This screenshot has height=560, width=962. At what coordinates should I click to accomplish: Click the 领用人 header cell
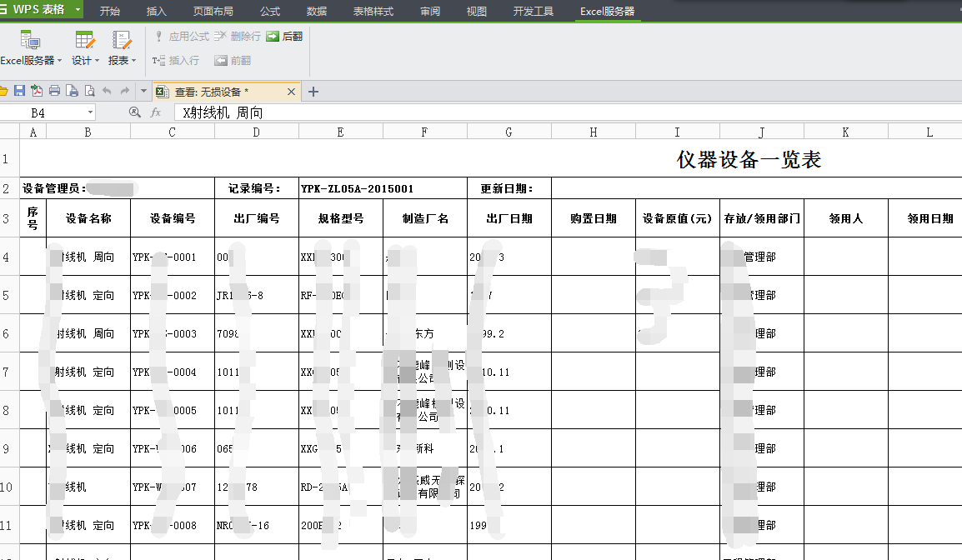coord(846,218)
